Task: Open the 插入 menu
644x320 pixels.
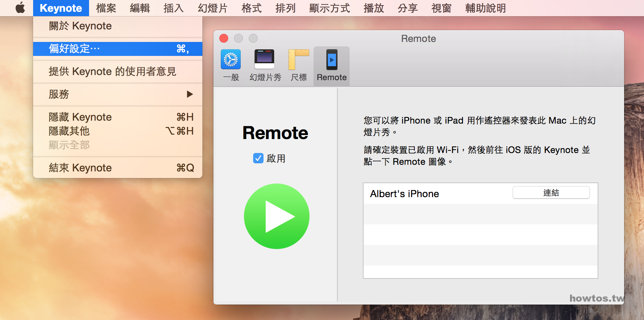Action: (x=174, y=8)
